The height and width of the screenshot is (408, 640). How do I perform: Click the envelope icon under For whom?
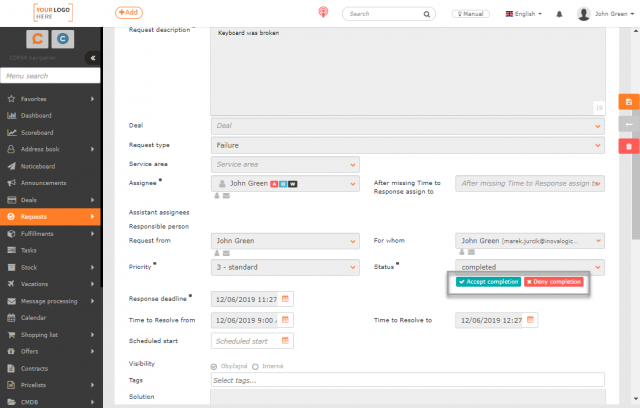471,252
